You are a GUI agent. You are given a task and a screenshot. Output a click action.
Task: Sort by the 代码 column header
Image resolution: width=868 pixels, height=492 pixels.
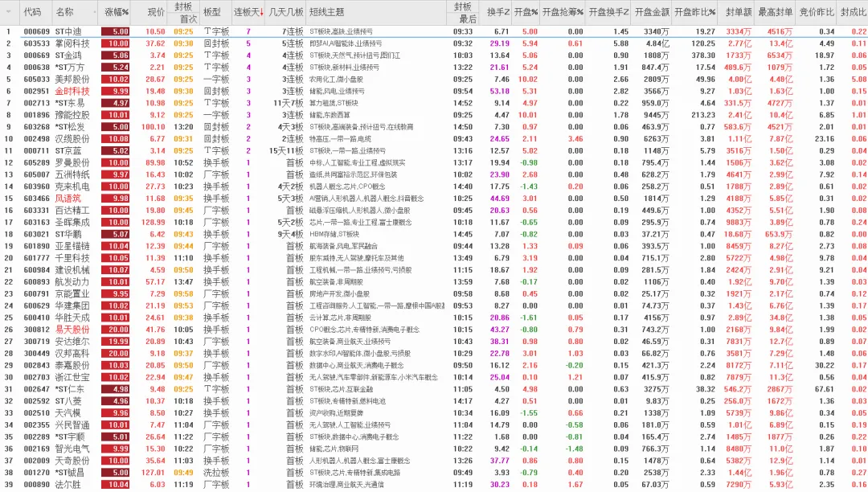click(x=33, y=11)
